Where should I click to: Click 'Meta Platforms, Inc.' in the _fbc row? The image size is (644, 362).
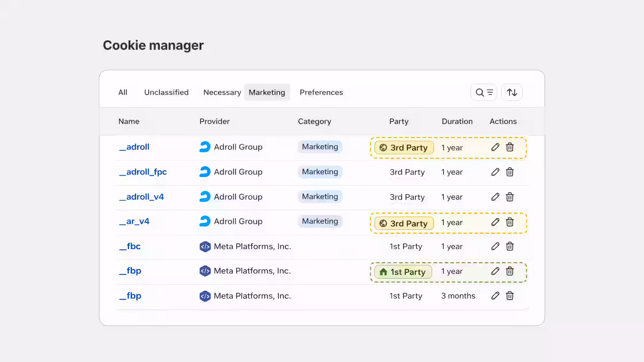coord(252,247)
